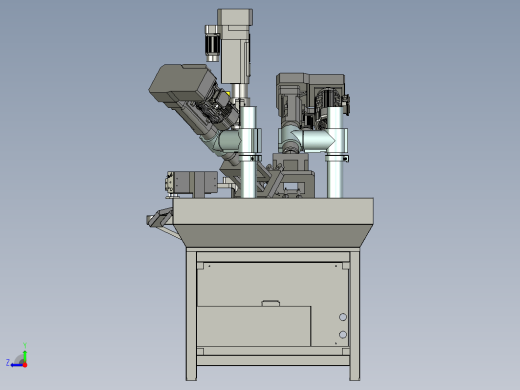
Task: Select the handle on the cabinet's lower door
Action: coord(271,303)
